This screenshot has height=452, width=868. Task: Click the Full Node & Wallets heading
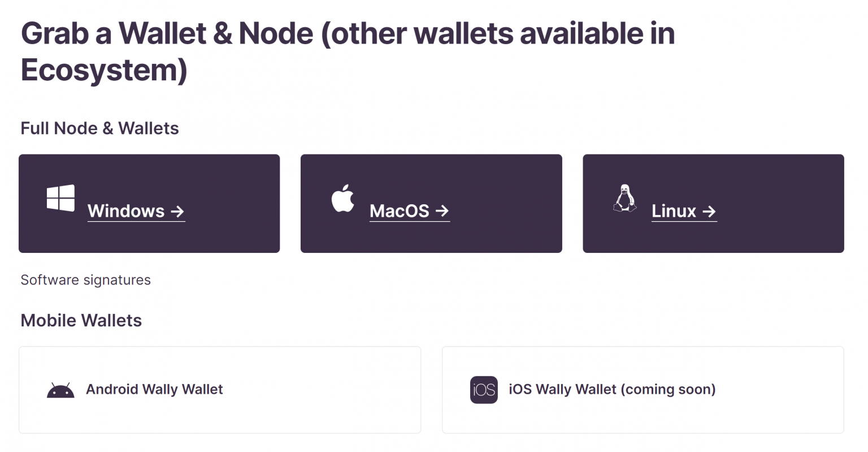click(x=99, y=128)
